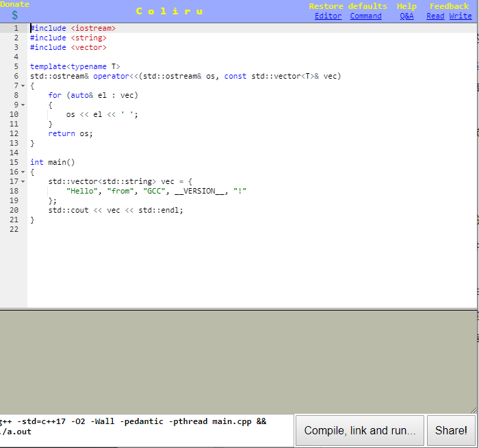Open the Editor restore-defaults link
This screenshot has width=479, height=448.
pos(328,16)
